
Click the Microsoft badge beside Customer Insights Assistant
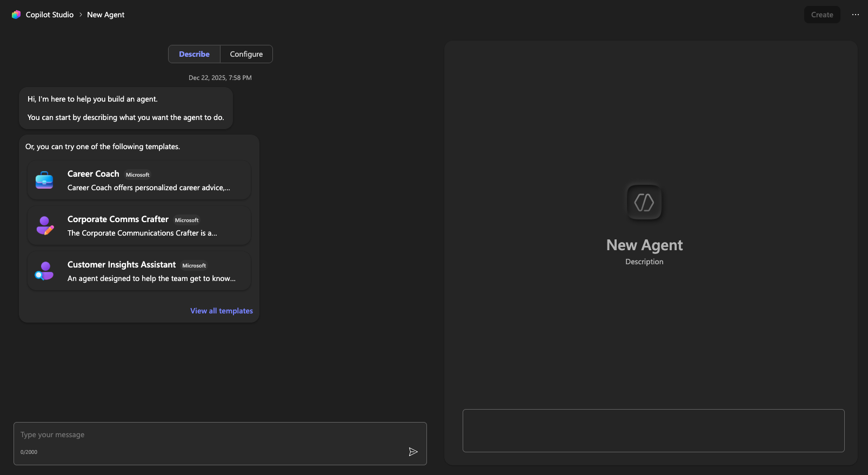click(194, 265)
